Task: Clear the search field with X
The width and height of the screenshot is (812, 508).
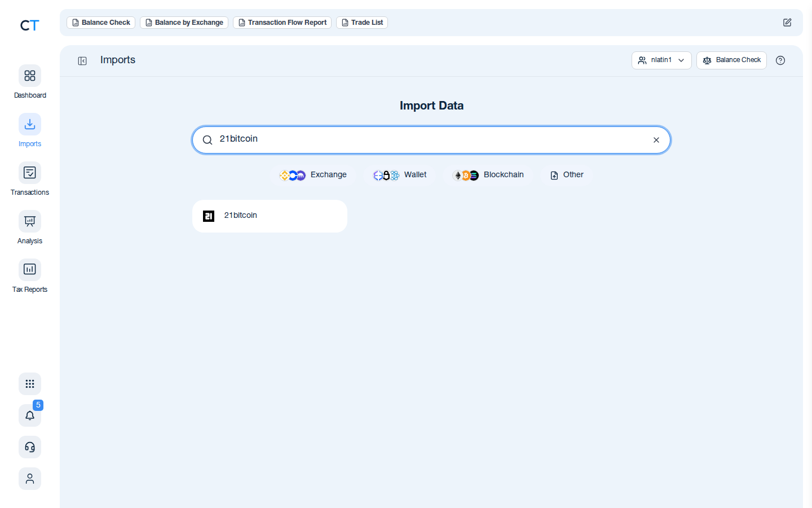Action: pos(656,140)
